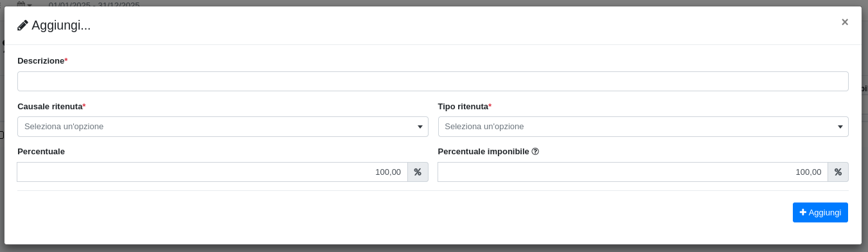Click the Descrizione label
The height and width of the screenshot is (252, 868).
41,61
